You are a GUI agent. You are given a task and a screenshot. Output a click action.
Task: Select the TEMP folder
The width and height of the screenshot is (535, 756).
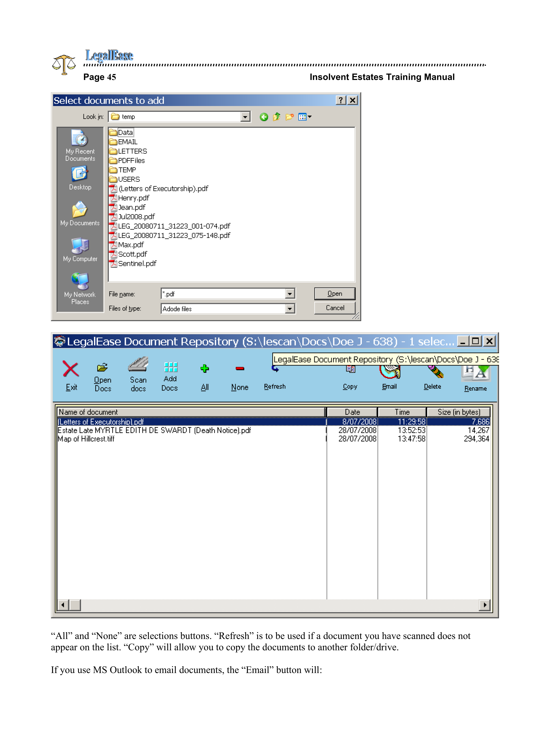[122, 170]
